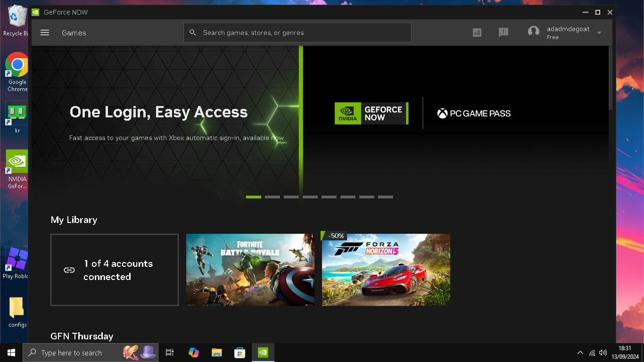Close the GeForce NOW window
Image resolution: width=644 pixels, height=362 pixels.
[610, 12]
